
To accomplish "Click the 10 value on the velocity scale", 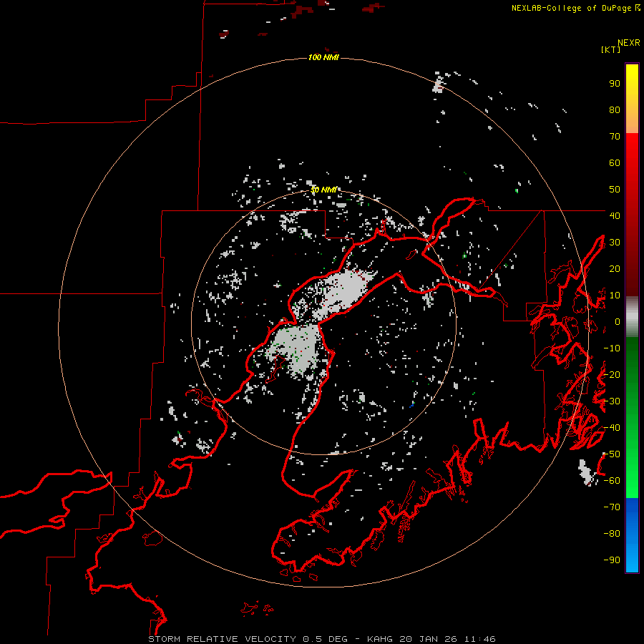I will [x=615, y=296].
